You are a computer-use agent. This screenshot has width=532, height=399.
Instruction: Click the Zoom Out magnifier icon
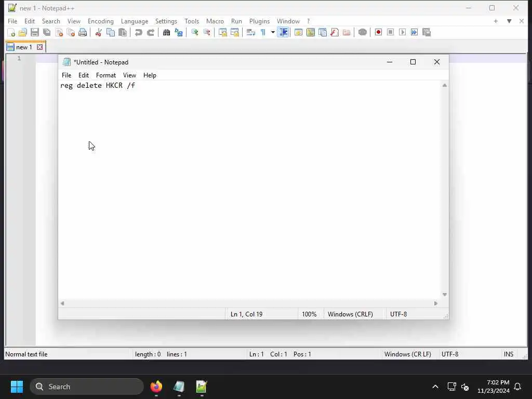207,33
